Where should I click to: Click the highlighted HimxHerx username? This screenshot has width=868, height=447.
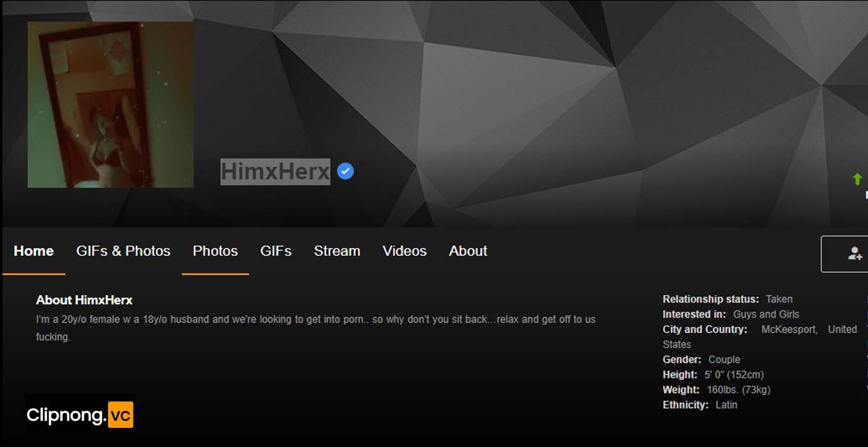point(275,172)
